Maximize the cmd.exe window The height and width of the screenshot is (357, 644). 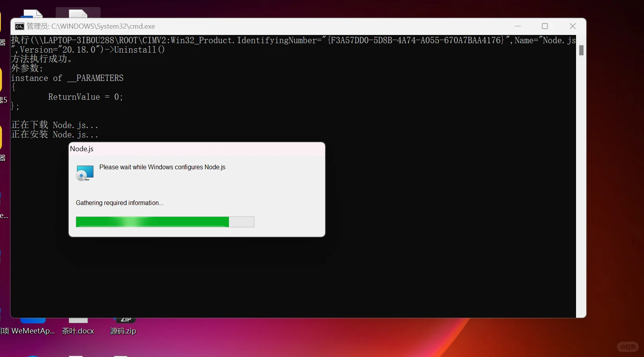pyautogui.click(x=545, y=26)
